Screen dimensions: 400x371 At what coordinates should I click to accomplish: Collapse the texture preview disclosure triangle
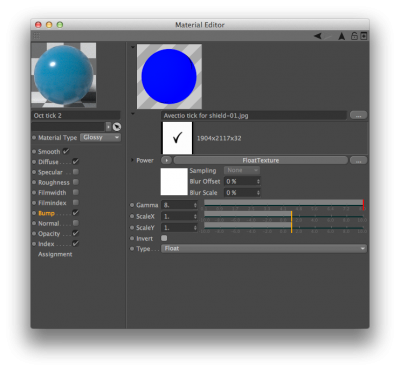pos(133,47)
